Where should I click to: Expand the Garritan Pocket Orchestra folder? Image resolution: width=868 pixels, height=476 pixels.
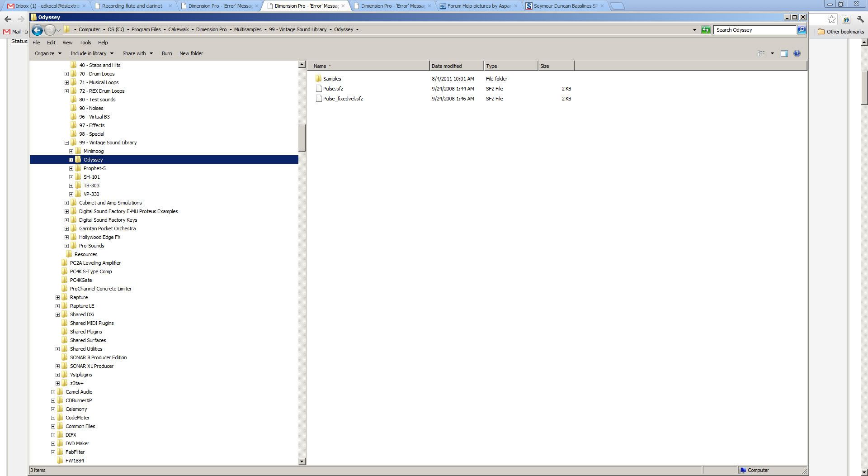click(x=66, y=228)
